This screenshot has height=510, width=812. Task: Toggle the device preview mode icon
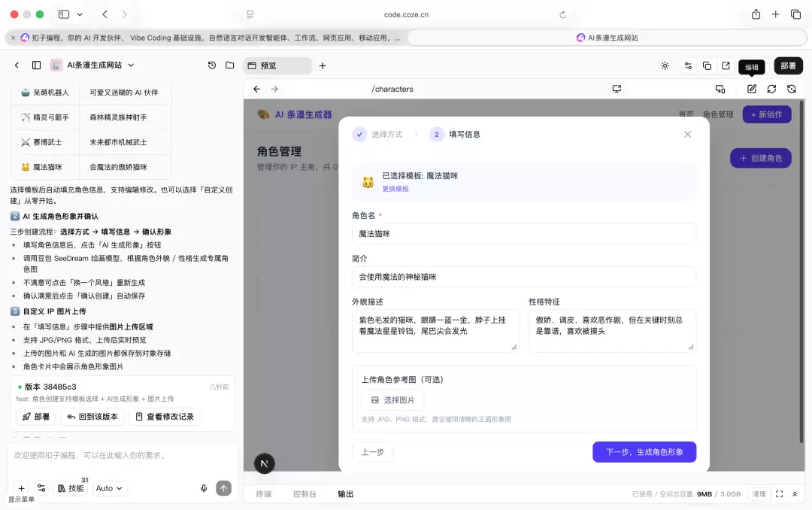point(720,90)
